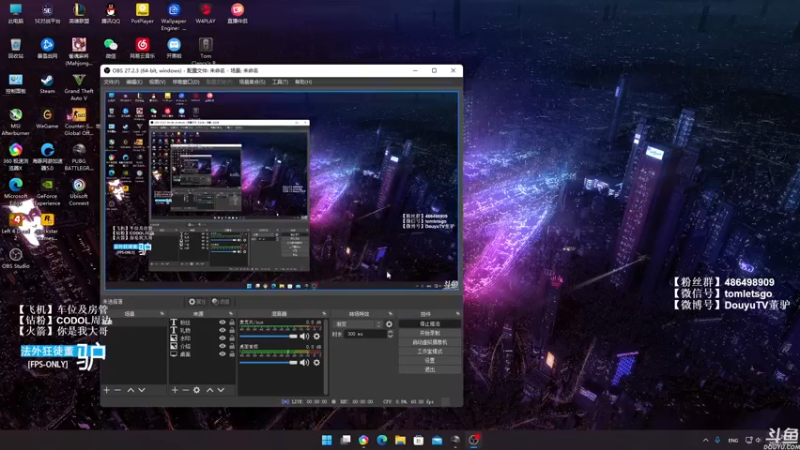Screen dimensions: 800x450
Task: Toggle visibility eye for 粉丝 source
Action: click(222, 322)
